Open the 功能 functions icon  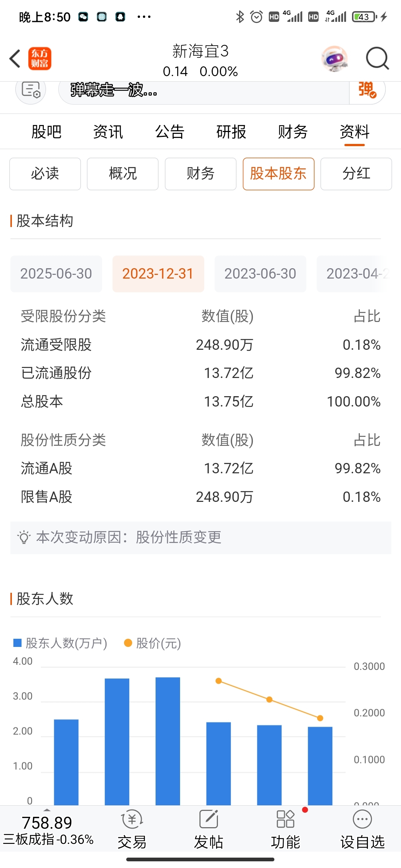pyautogui.click(x=286, y=831)
